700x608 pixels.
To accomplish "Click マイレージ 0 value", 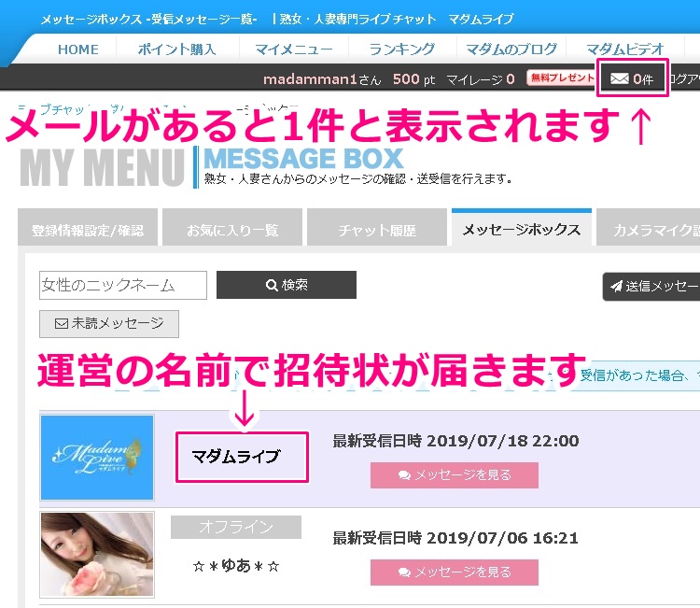I will coord(481,79).
